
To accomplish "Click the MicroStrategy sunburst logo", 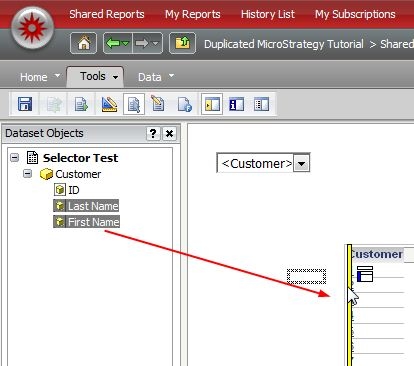I will (x=32, y=28).
